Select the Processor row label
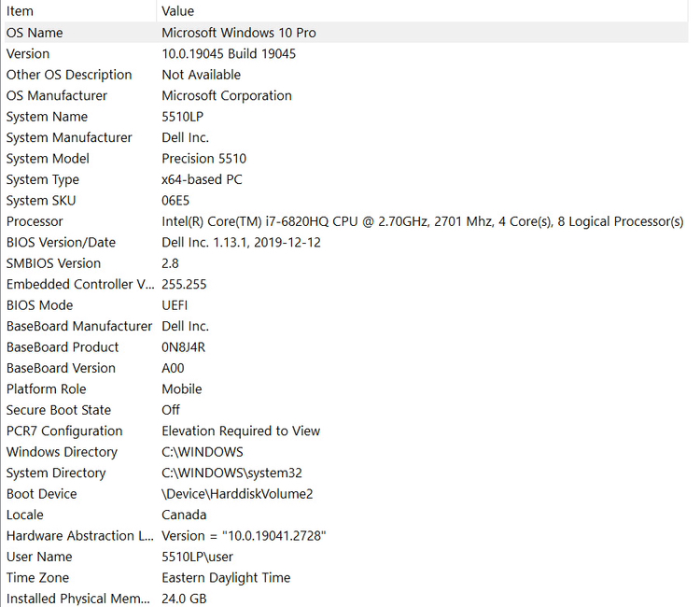Image resolution: width=700 pixels, height=607 pixels. click(x=35, y=221)
